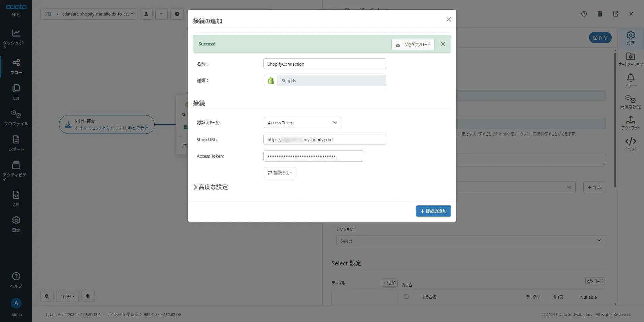Close the Add Connection dialog
644x322 pixels.
click(449, 20)
